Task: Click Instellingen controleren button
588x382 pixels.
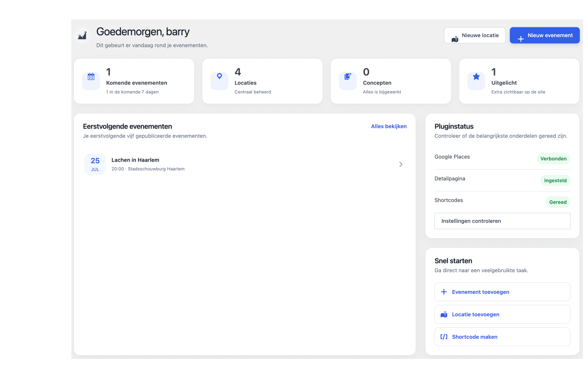Action: [x=502, y=221]
